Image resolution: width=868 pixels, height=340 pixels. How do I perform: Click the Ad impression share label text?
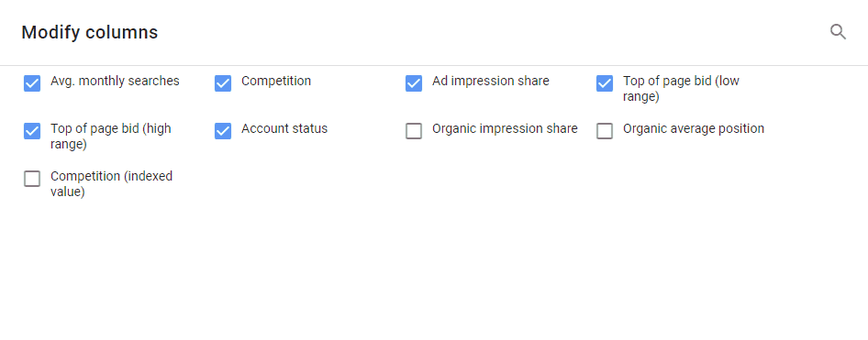point(491,82)
